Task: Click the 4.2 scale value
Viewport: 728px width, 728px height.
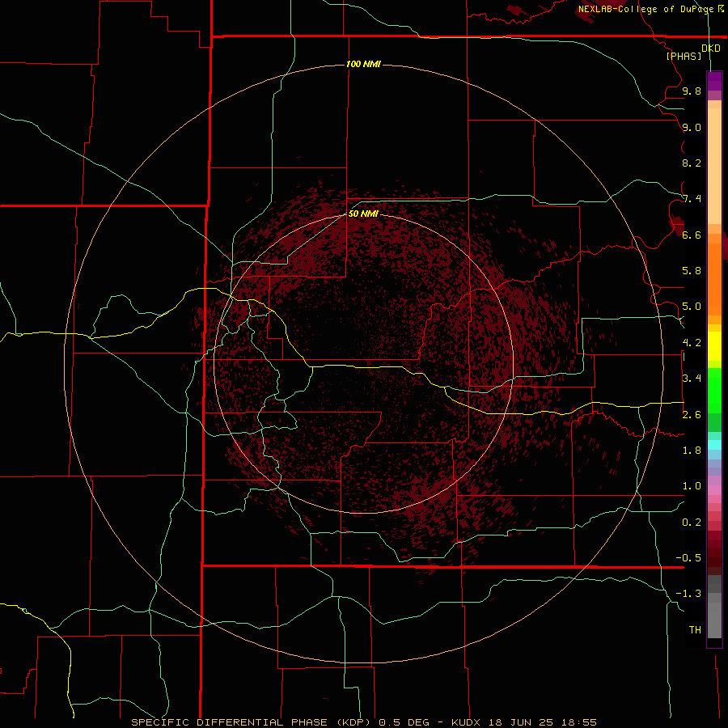Action: tap(692, 343)
